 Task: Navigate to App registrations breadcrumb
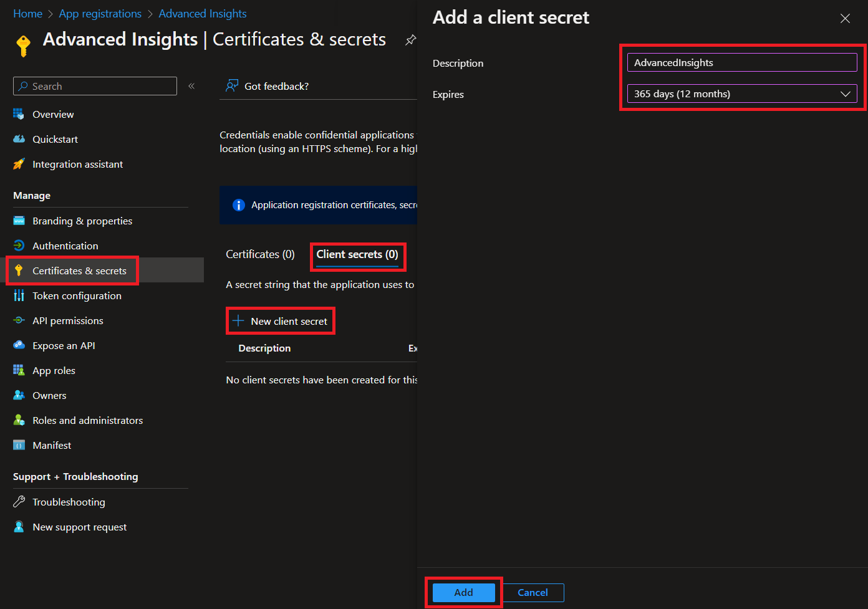tap(100, 14)
